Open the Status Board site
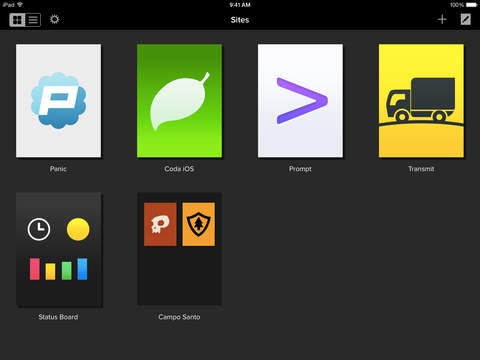 (x=59, y=249)
